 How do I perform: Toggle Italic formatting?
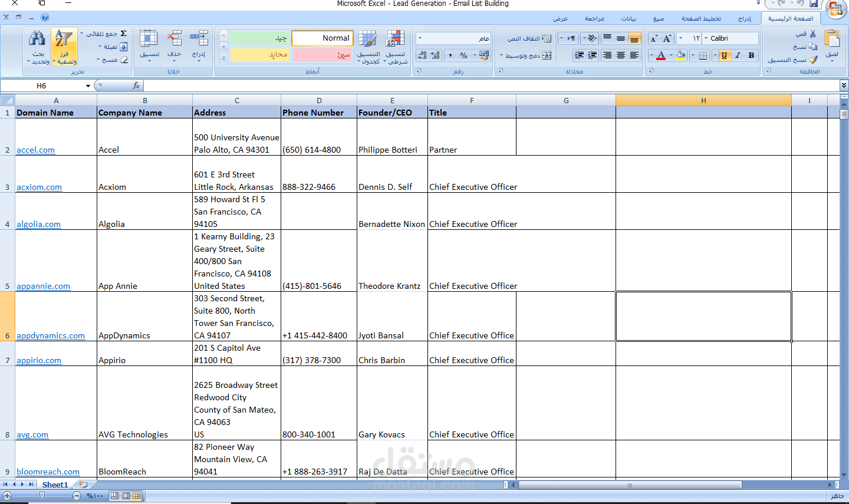click(x=738, y=55)
